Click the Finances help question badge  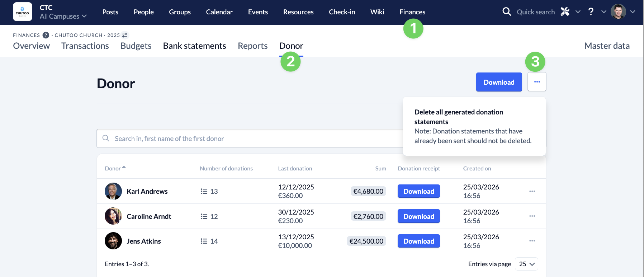[46, 35]
